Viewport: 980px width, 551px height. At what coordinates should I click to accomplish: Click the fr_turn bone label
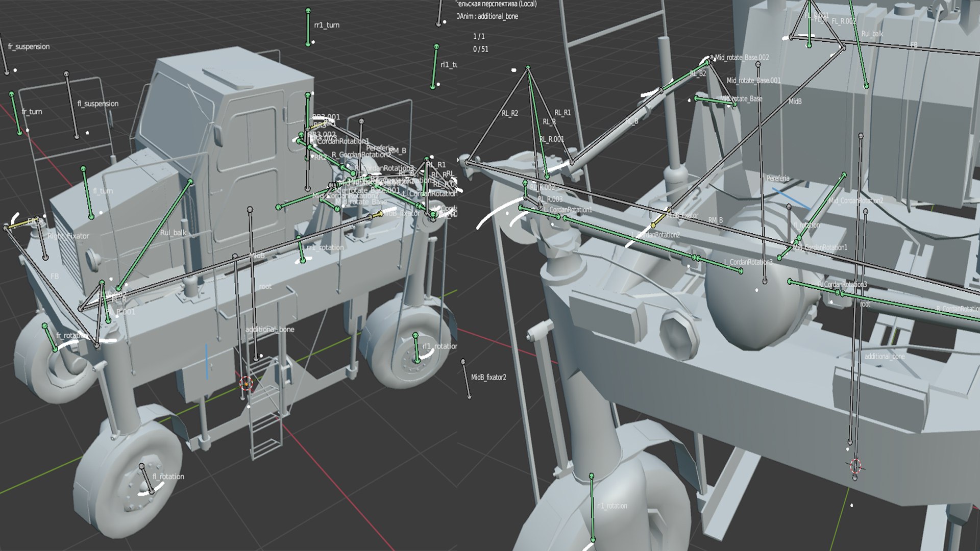coord(32,112)
